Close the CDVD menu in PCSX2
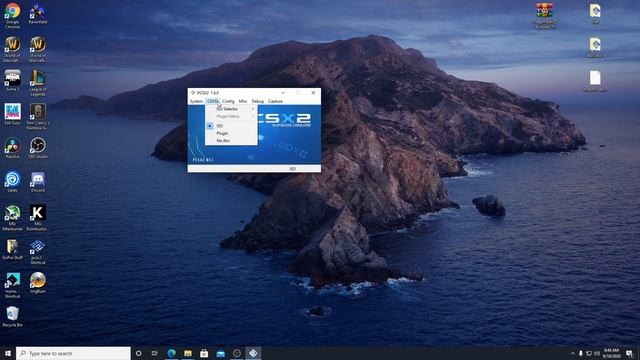Screen dimensions: 640x360 [212, 101]
